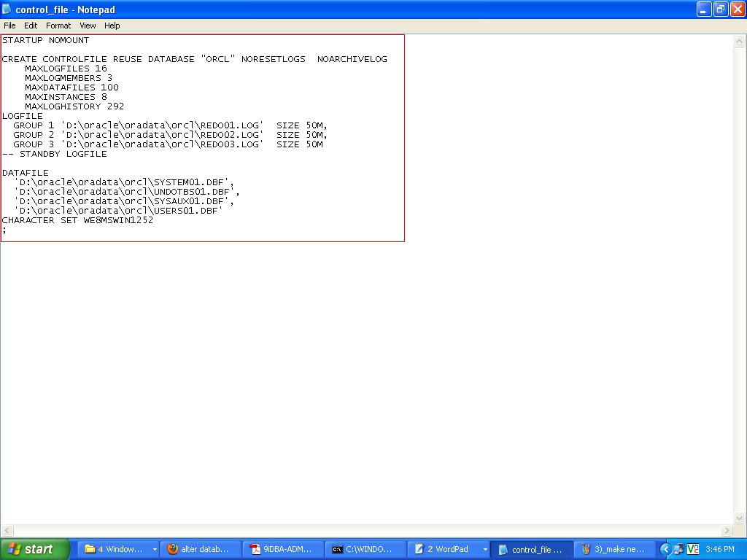The image size is (747, 560).
Task: Open the C:\WINDOWS command prompt window
Action: click(x=365, y=548)
